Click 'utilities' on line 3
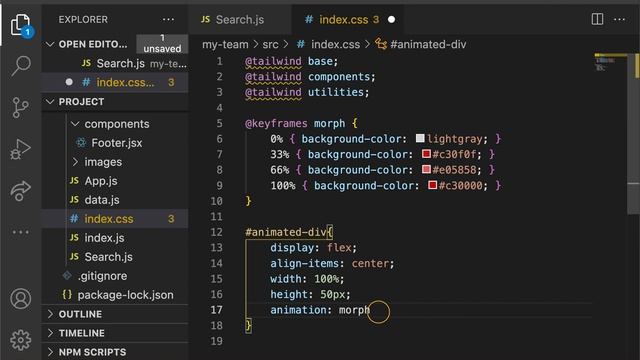The height and width of the screenshot is (360, 640). pyautogui.click(x=336, y=92)
